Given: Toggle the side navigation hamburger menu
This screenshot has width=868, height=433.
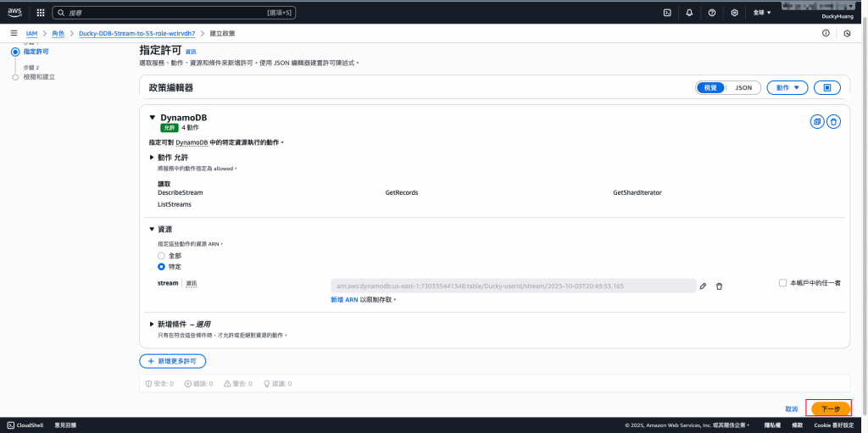Looking at the screenshot, I should (x=14, y=33).
